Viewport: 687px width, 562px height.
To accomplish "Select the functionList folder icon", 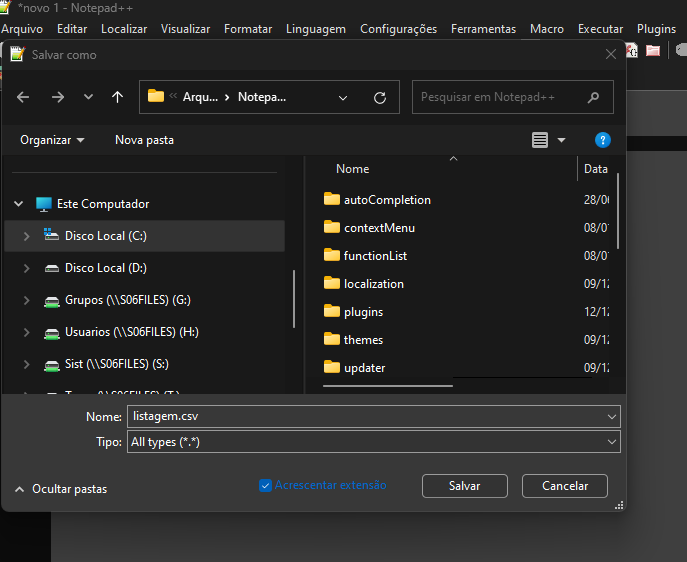I will click(x=332, y=255).
